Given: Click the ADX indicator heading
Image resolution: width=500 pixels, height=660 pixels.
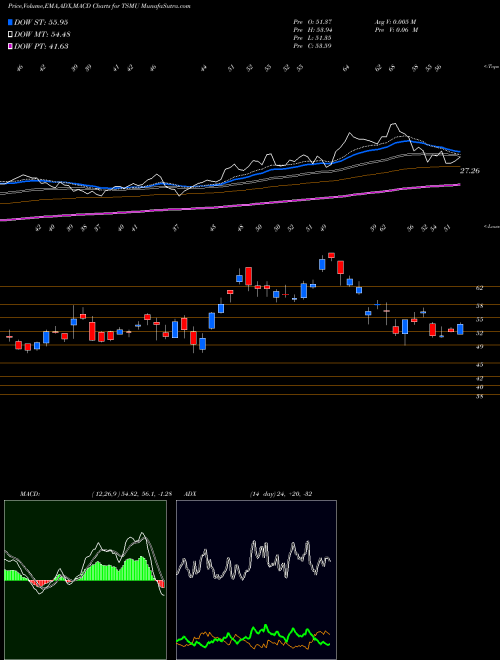Looking at the screenshot, I should (x=190, y=494).
